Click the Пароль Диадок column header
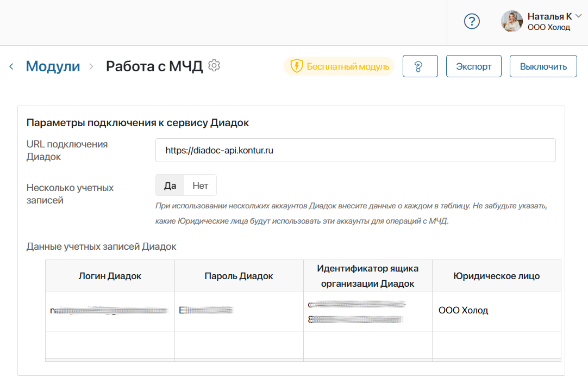This screenshot has width=588, height=376. tap(239, 276)
